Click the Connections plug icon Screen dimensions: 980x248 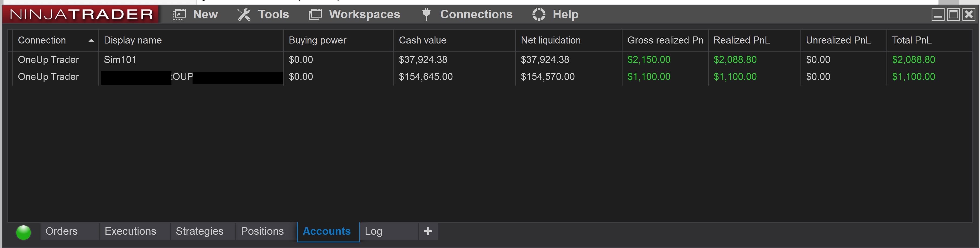tap(426, 14)
